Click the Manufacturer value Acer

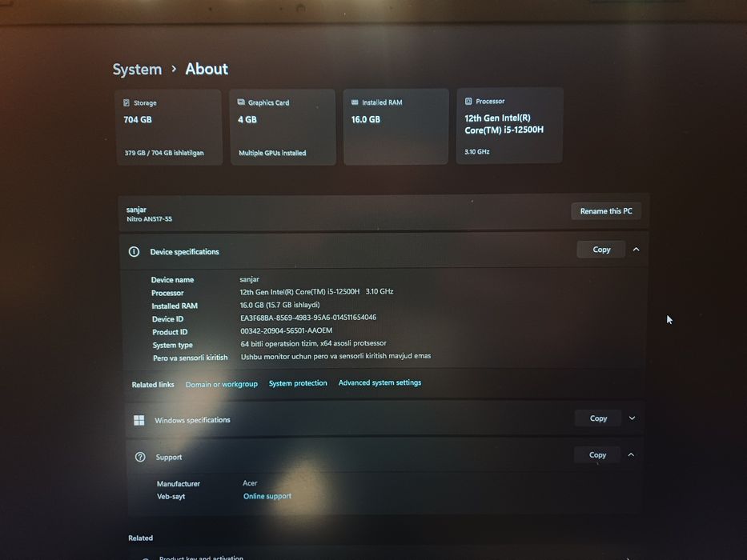[250, 483]
